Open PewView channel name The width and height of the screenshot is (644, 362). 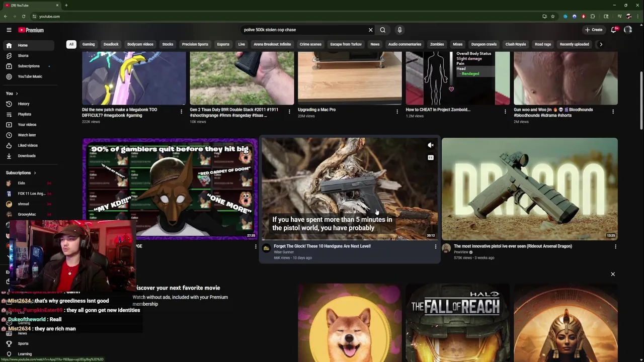tap(461, 252)
